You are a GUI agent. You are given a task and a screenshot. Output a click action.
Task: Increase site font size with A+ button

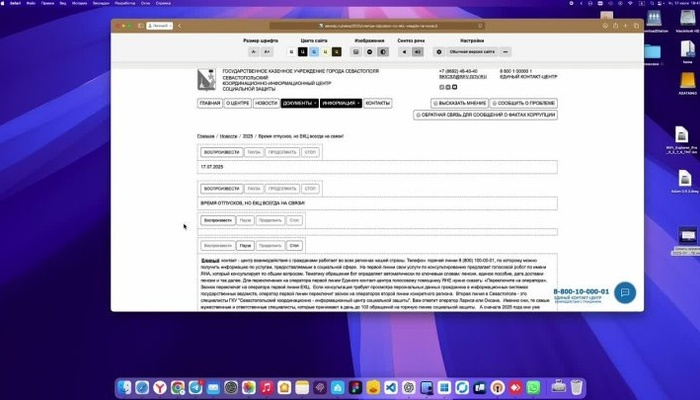pos(267,52)
